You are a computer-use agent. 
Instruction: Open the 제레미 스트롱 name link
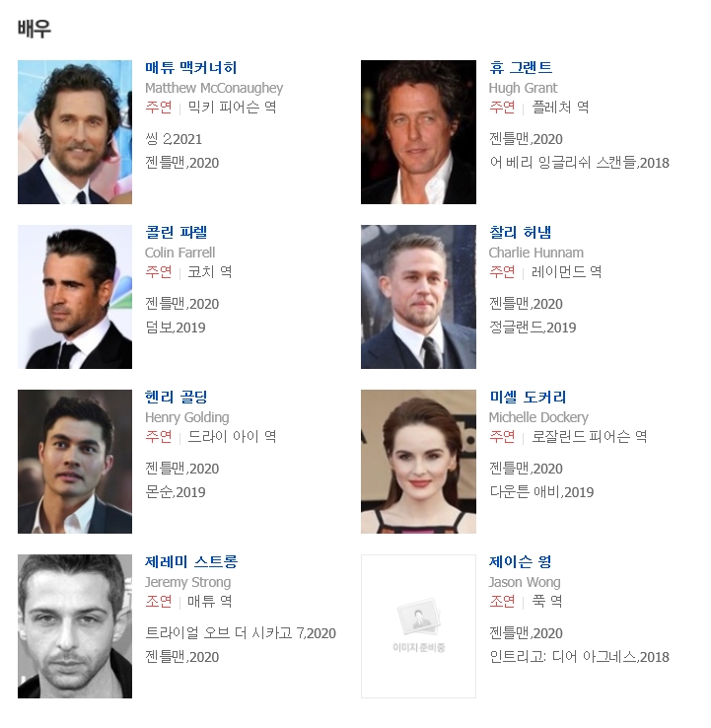(x=191, y=562)
